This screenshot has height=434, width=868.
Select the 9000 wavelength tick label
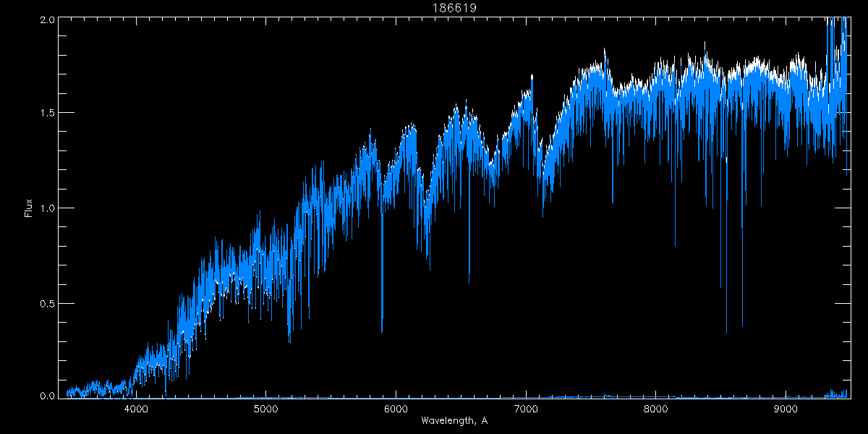(x=786, y=409)
